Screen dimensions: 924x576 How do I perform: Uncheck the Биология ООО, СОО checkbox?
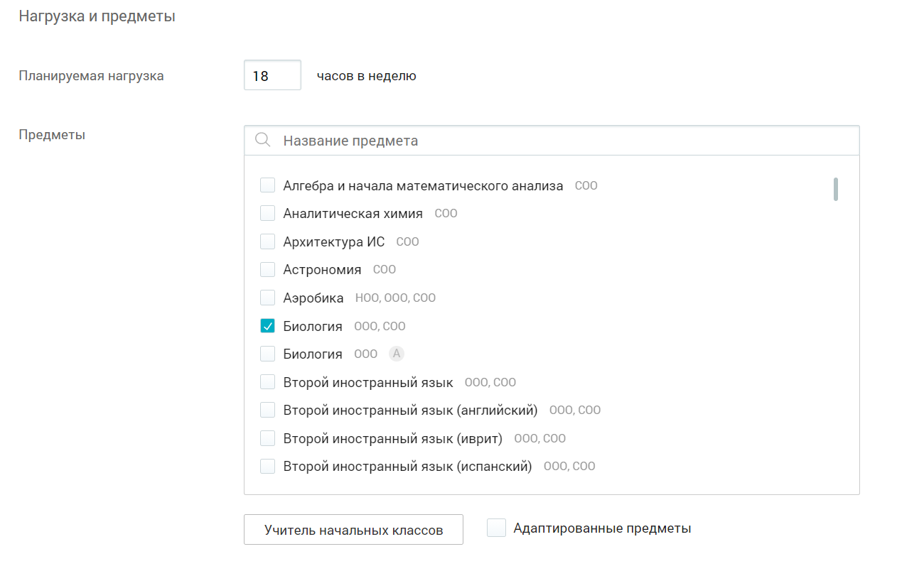[x=267, y=326]
